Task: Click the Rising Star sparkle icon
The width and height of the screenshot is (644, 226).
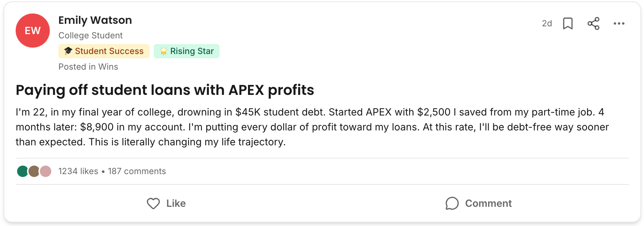Action: click(163, 51)
